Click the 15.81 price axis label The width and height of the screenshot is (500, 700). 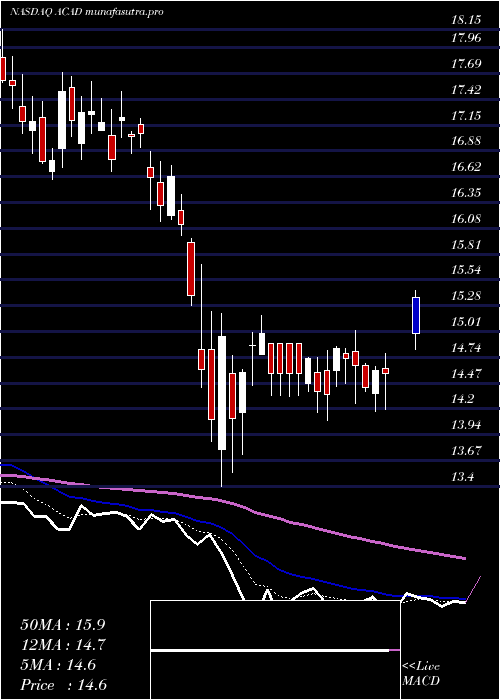click(466, 245)
